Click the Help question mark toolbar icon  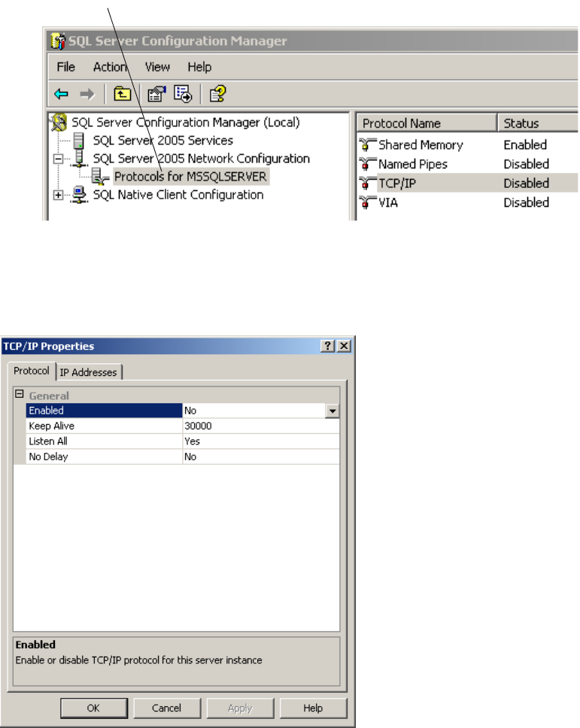[217, 94]
